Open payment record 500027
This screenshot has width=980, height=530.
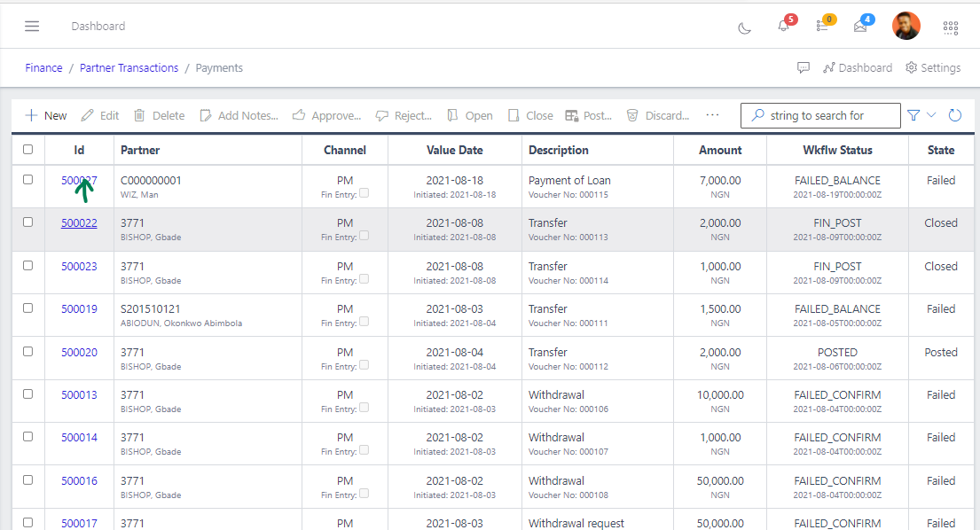coord(78,180)
